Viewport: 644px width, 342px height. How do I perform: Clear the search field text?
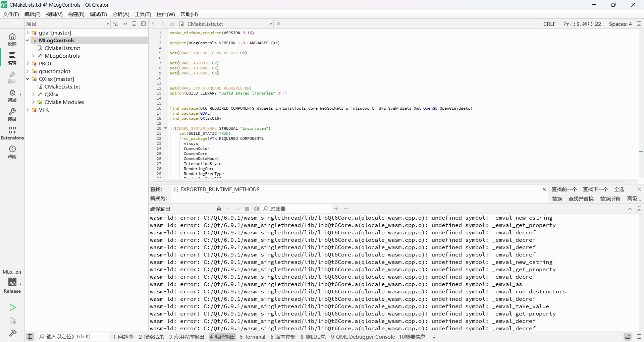[544, 189]
